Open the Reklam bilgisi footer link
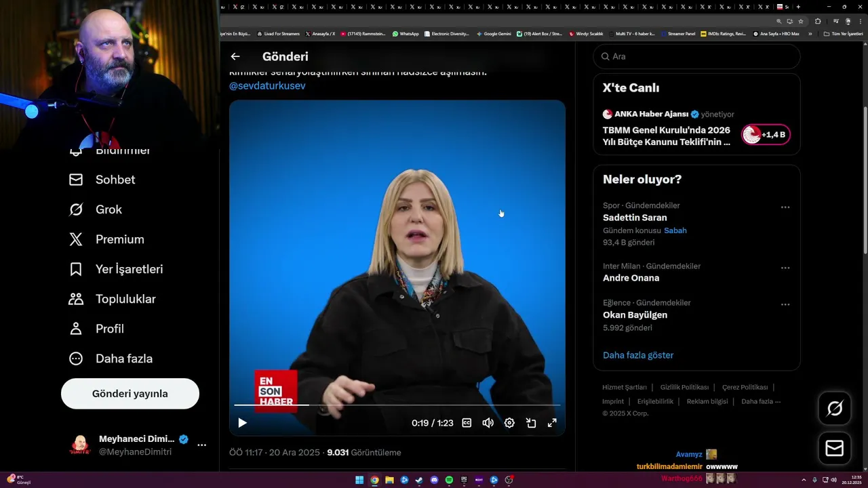 coord(707,402)
